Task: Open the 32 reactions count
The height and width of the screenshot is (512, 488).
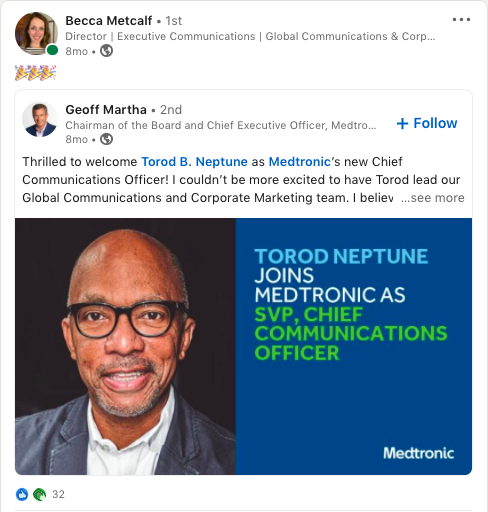Action: 58,494
